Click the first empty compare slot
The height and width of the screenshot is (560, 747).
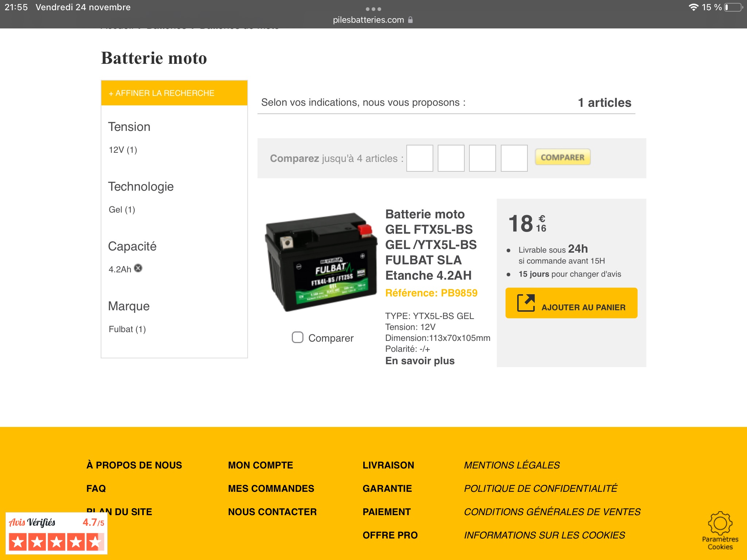point(419,158)
